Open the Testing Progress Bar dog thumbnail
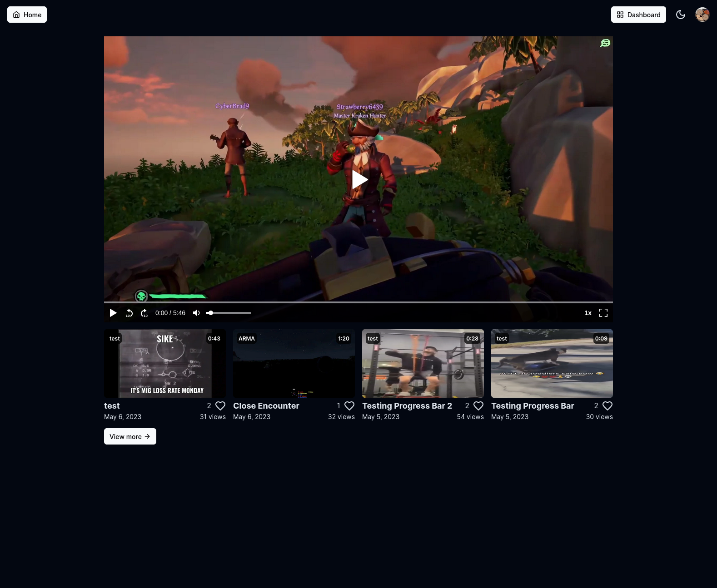This screenshot has height=588, width=717. coord(552,364)
